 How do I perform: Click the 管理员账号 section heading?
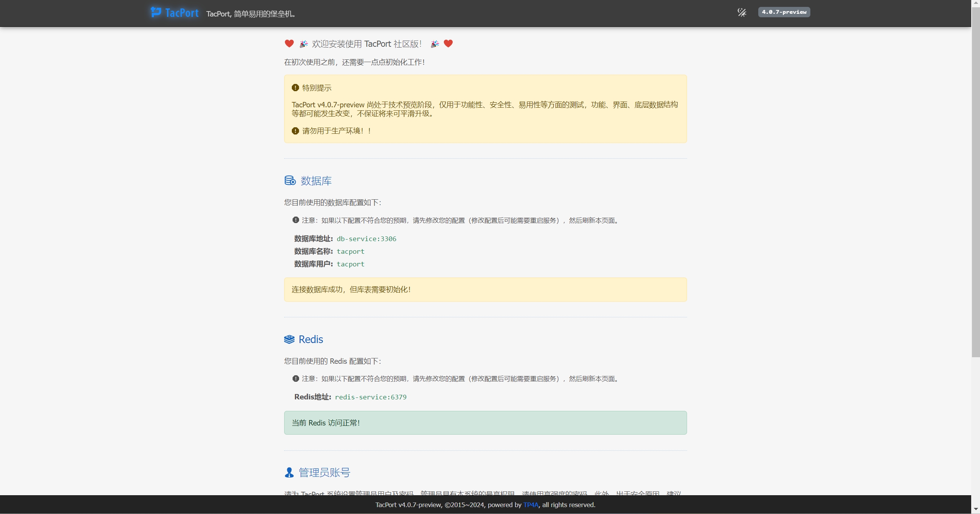[x=324, y=472]
